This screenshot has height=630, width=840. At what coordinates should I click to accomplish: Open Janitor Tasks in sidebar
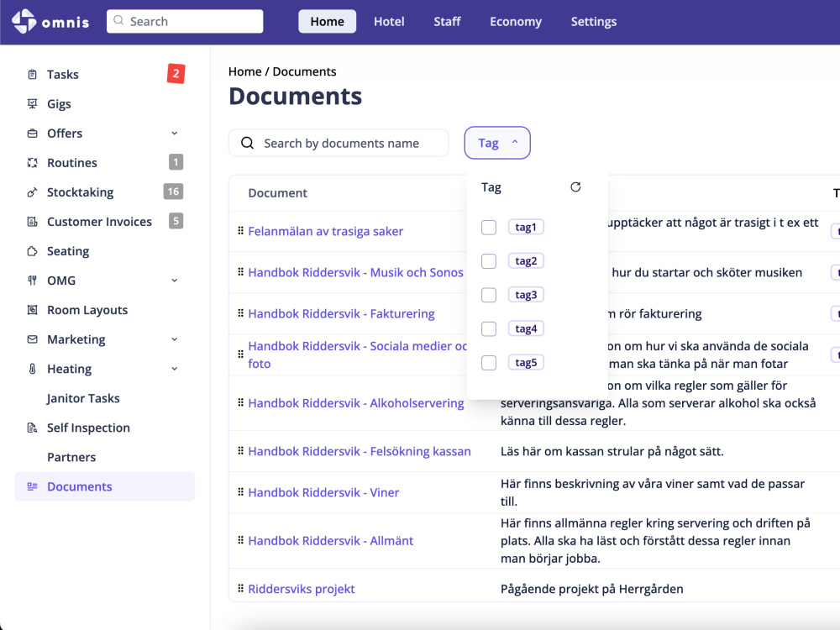[83, 398]
